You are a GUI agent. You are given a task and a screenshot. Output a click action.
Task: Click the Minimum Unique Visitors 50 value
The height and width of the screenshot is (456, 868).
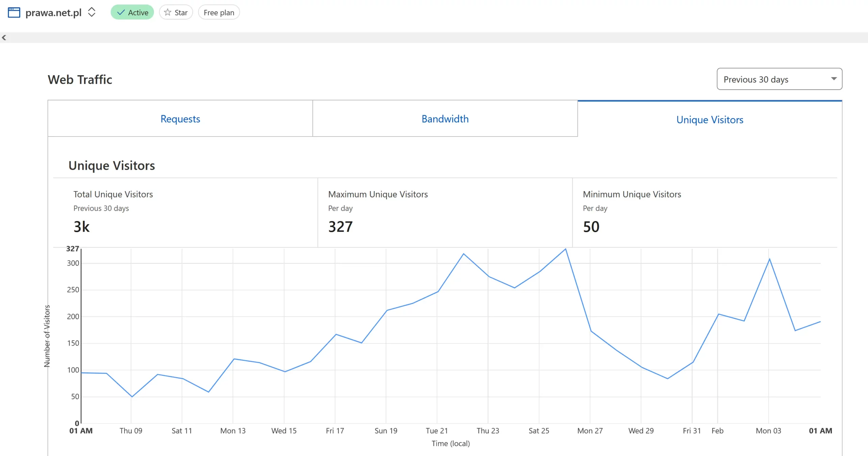click(x=591, y=227)
